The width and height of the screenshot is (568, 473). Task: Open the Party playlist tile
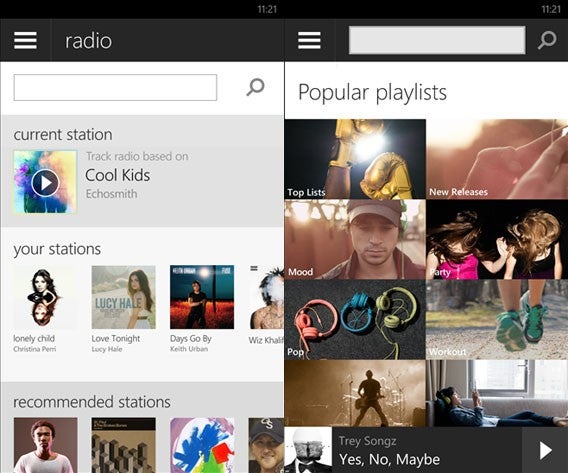coord(497,239)
